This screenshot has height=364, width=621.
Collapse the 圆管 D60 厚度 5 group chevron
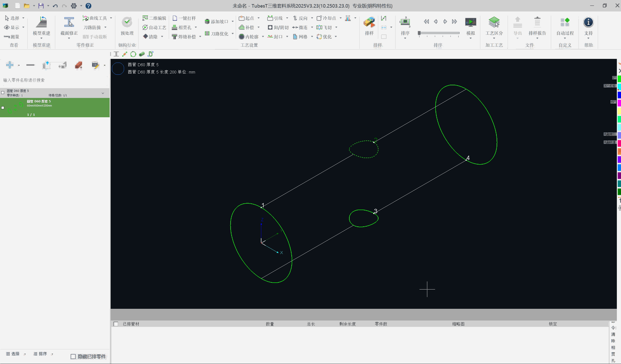click(x=103, y=93)
